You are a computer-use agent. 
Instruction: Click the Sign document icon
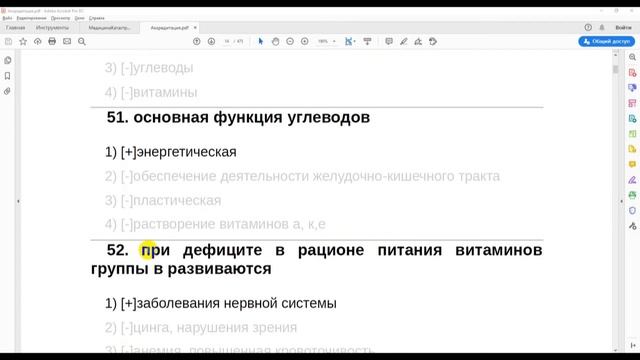click(x=418, y=41)
